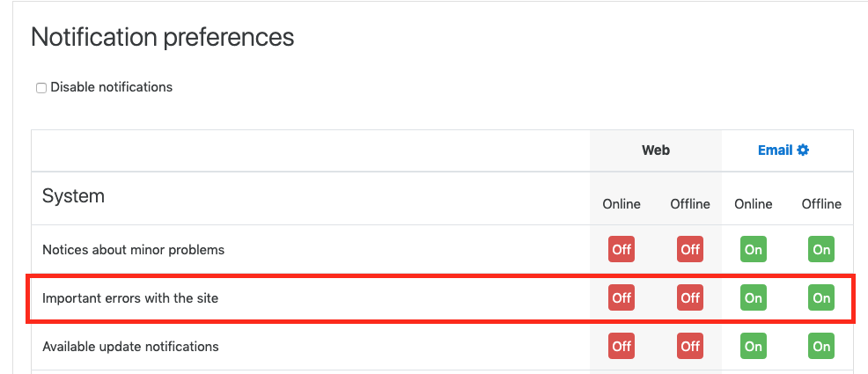Check the Disable notifications checkbox
The height and width of the screenshot is (374, 868).
click(x=41, y=88)
